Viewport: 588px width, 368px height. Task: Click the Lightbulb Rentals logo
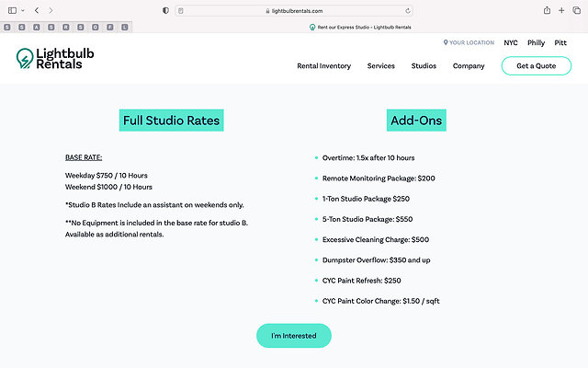click(55, 59)
